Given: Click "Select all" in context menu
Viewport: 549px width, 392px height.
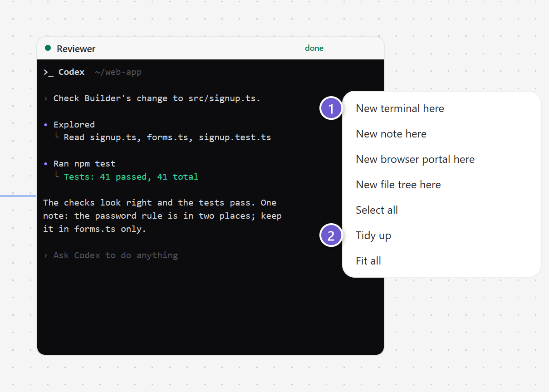Looking at the screenshot, I should coord(441,210).
